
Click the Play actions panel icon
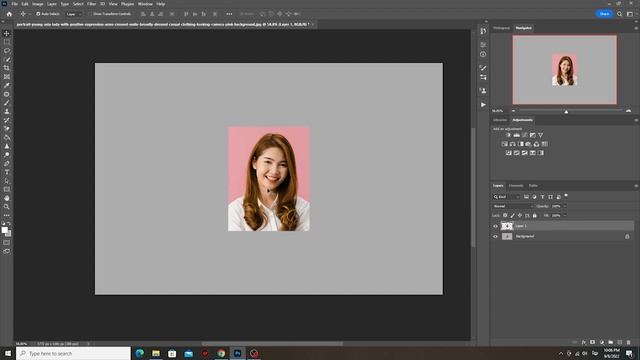click(x=483, y=105)
